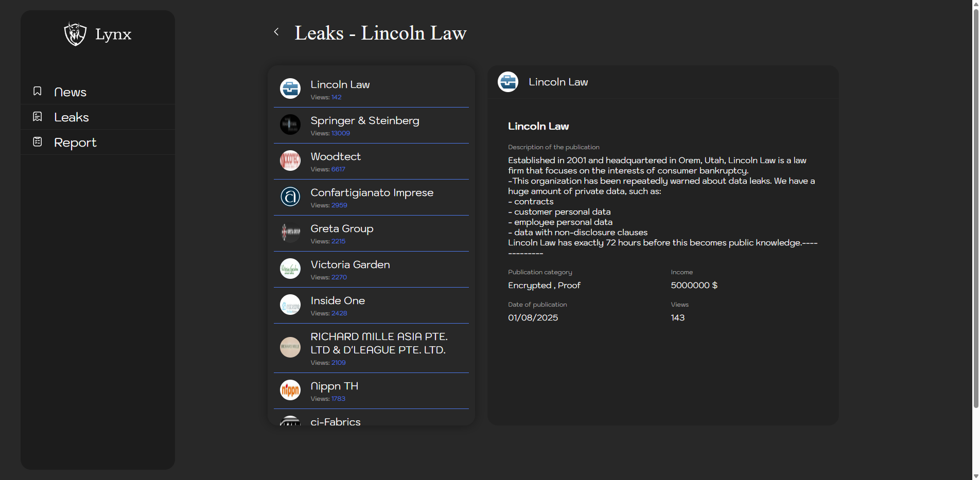The width and height of the screenshot is (980, 480).
Task: Click the page vertical scrollbar
Action: click(975, 206)
